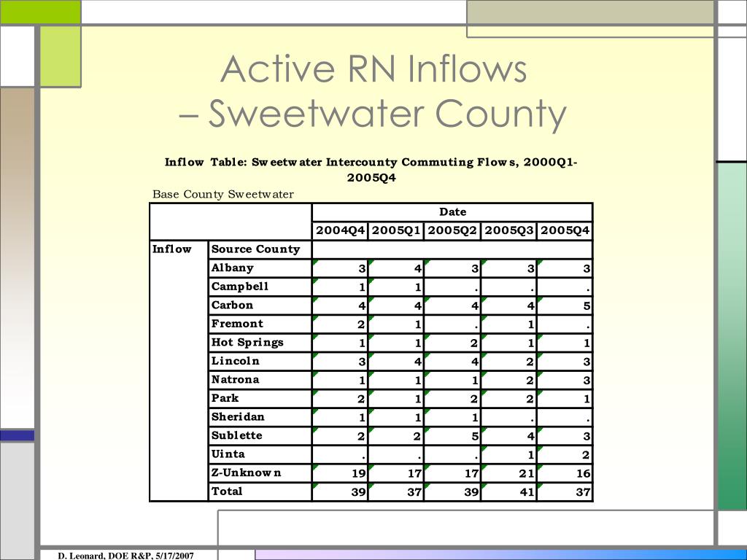Image resolution: width=747 pixels, height=560 pixels.
Task: Select Campbell's 2004Q4 value 1
Action: (x=362, y=287)
